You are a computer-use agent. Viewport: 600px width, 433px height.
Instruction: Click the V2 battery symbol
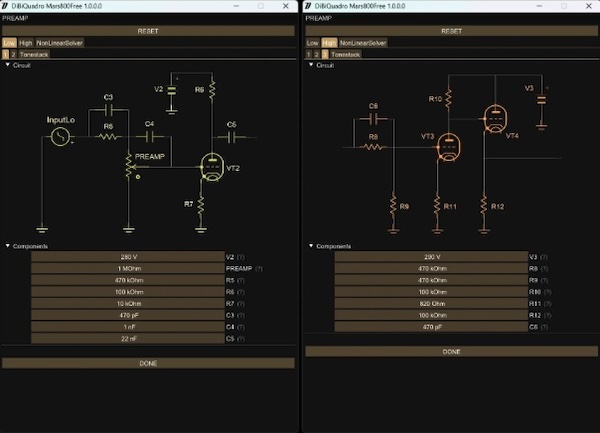point(172,91)
